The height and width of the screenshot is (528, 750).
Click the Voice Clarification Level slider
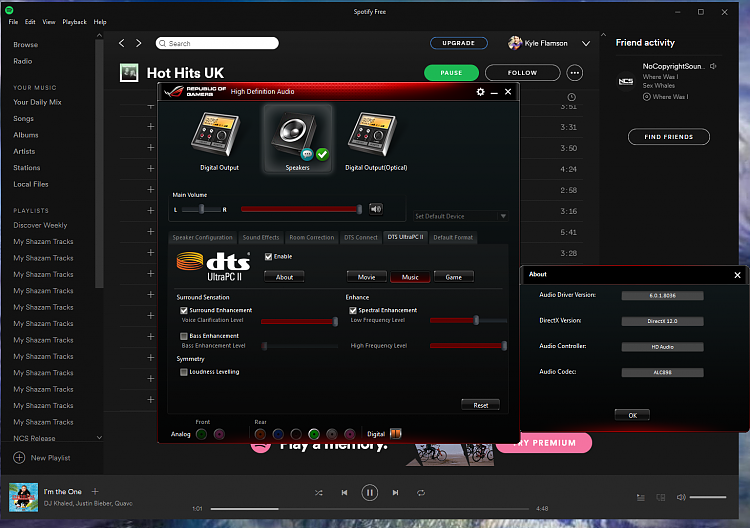coord(299,321)
